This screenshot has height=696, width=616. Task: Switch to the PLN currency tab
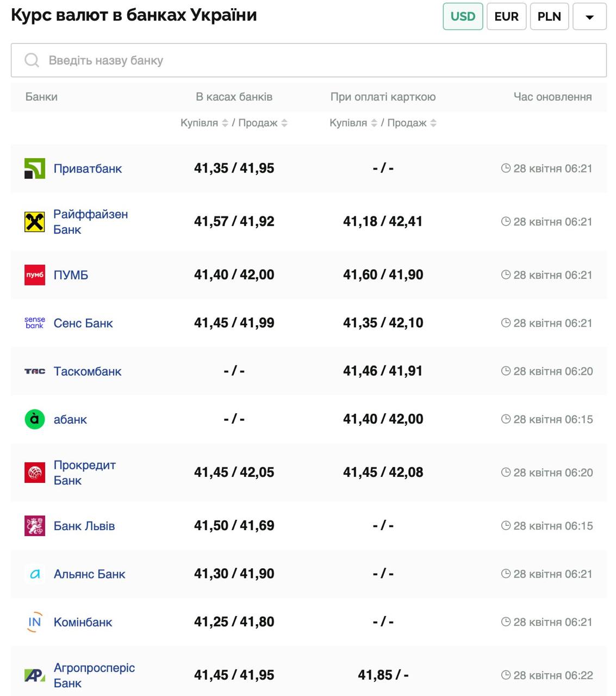(549, 16)
